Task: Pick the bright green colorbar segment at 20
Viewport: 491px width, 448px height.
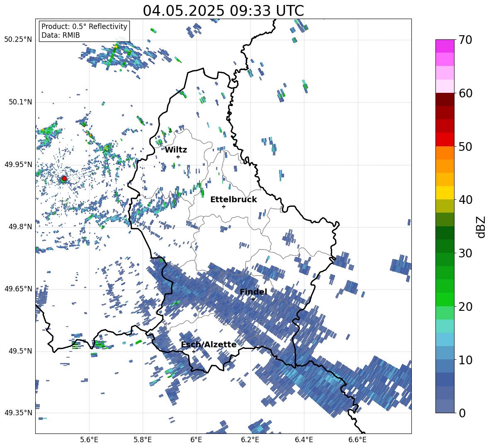Action: coord(445,299)
